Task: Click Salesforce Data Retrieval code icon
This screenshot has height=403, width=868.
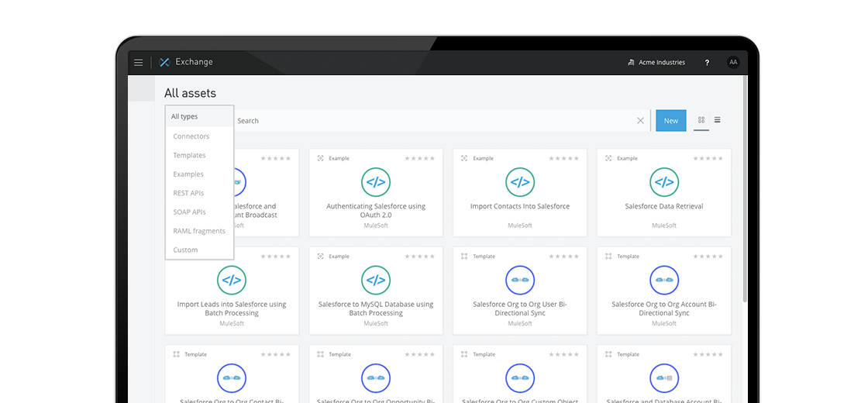Action: [664, 182]
